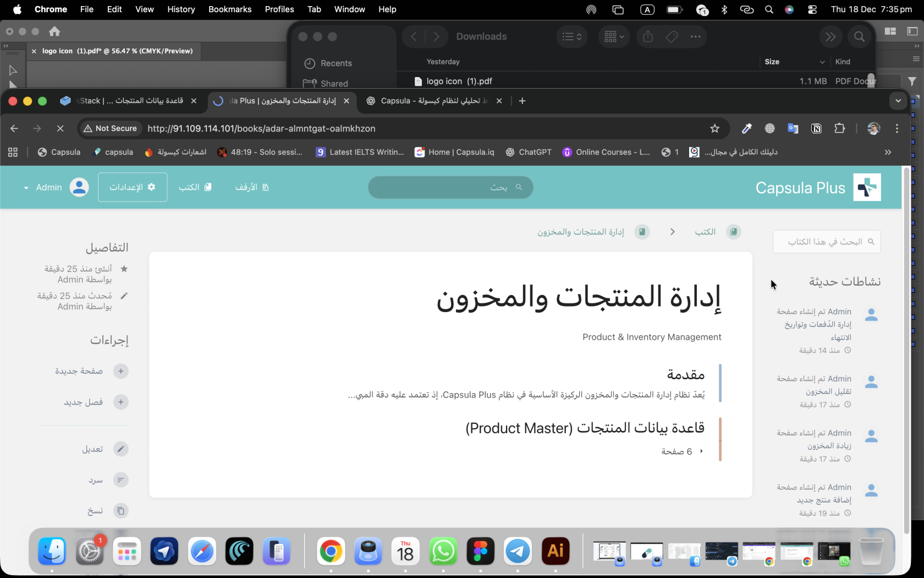Open the الأرفف shelves nav link
This screenshot has height=578, width=924.
(252, 187)
